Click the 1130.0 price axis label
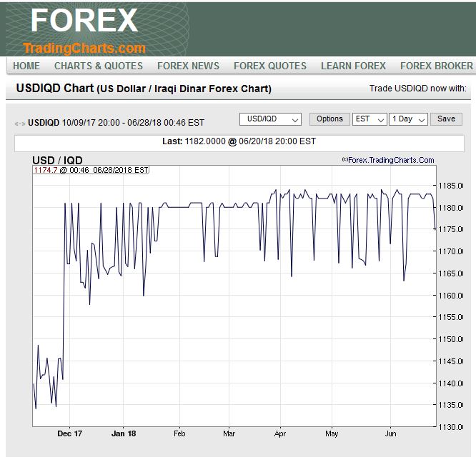 pyautogui.click(x=451, y=427)
